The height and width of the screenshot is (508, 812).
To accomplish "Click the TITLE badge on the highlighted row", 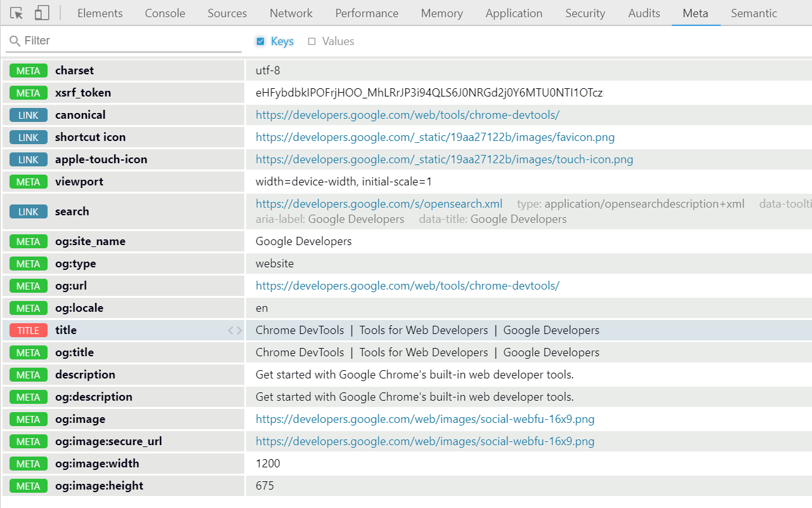I will pos(28,330).
